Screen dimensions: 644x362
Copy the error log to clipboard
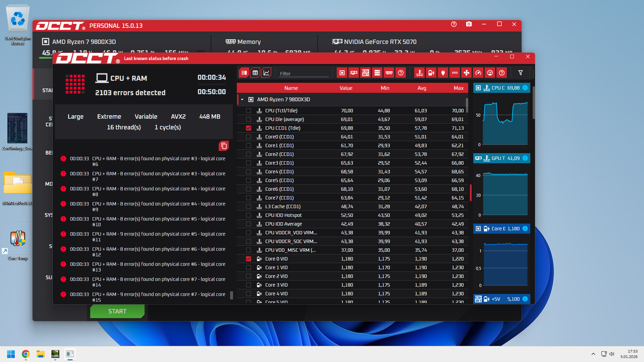point(224,146)
